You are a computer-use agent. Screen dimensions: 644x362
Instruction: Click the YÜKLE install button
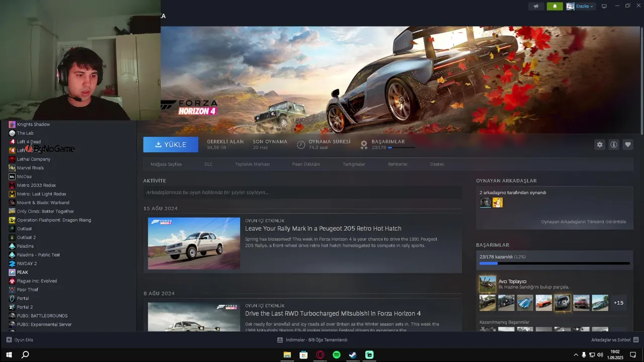171,144
